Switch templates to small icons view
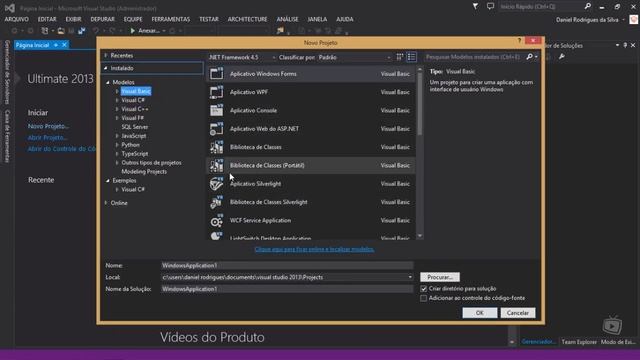640x360 pixels. pos(400,57)
